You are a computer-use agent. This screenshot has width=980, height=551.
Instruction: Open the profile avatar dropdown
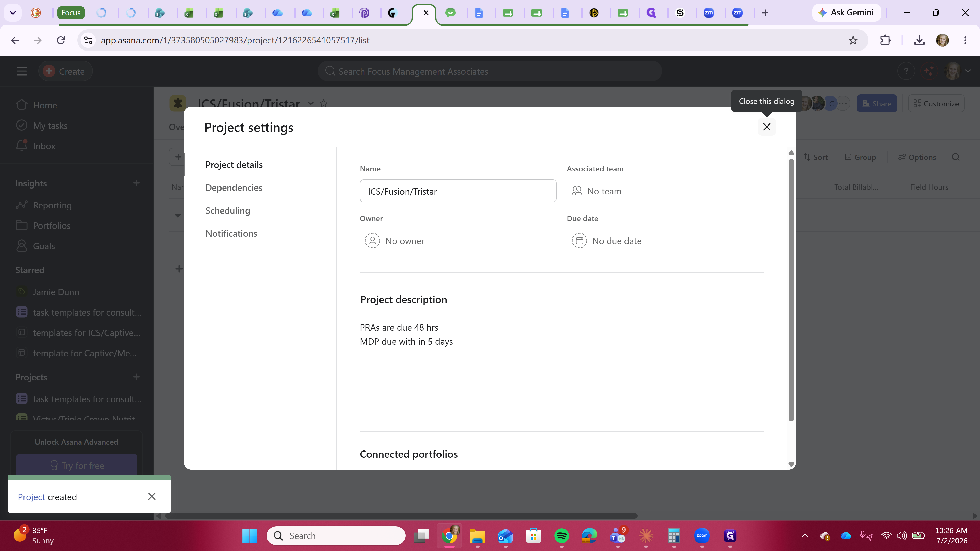958,71
